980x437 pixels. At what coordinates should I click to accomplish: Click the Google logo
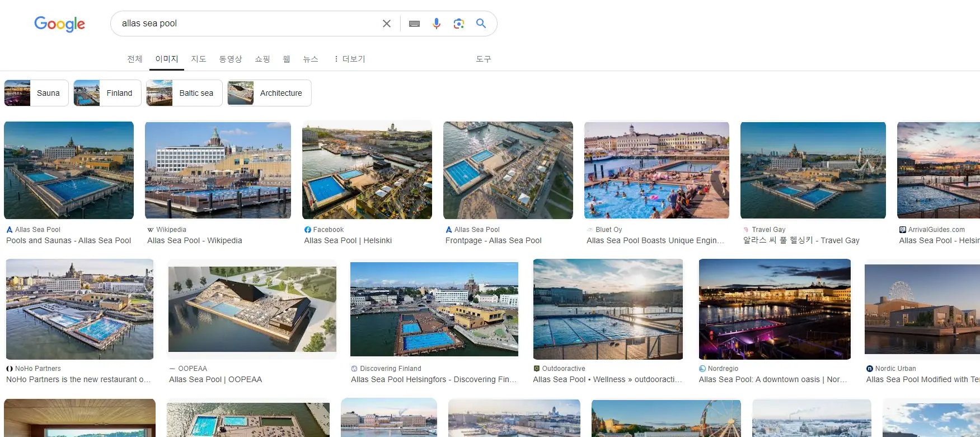59,24
